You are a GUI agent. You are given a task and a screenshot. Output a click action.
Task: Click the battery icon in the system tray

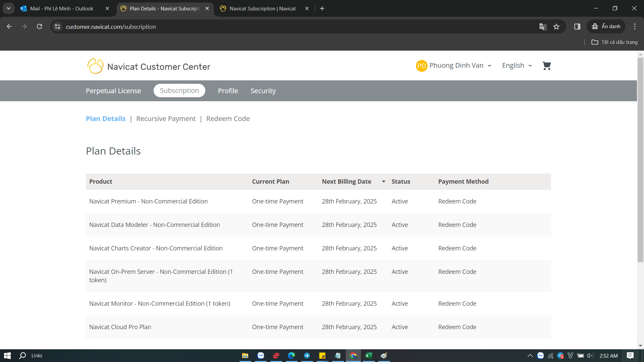point(581,356)
